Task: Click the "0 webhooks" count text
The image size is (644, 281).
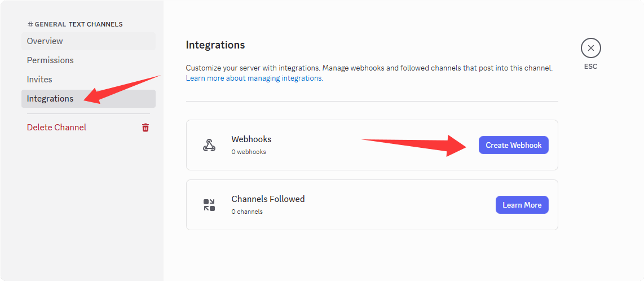Action: pyautogui.click(x=249, y=152)
